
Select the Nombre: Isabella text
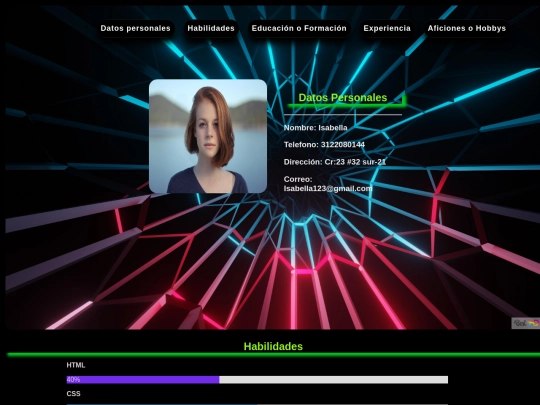315,128
